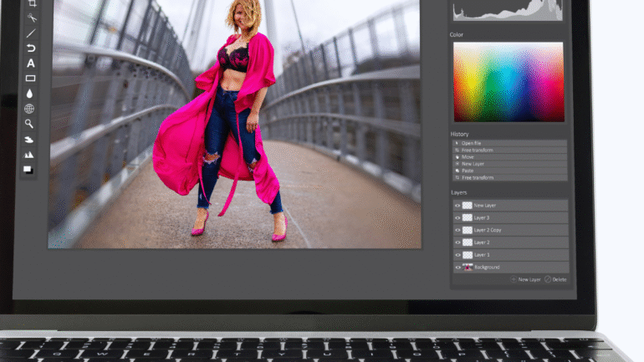The width and height of the screenshot is (644, 362).
Task: Select the Rectangle shape tool
Action: pos(30,79)
